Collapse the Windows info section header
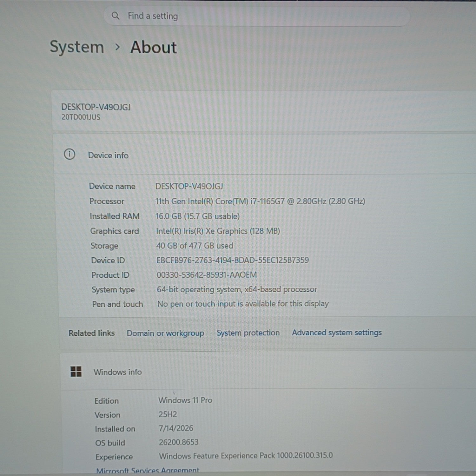The width and height of the screenshot is (476, 476). (x=268, y=371)
